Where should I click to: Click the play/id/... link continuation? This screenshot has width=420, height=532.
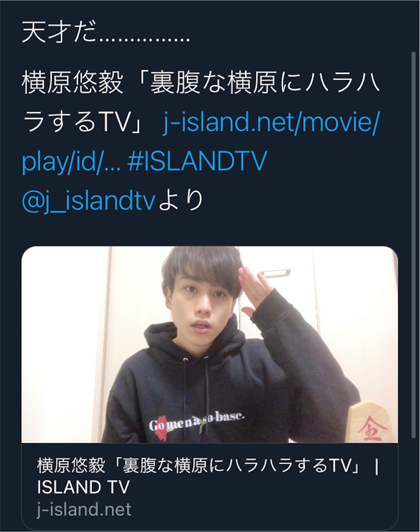click(71, 161)
